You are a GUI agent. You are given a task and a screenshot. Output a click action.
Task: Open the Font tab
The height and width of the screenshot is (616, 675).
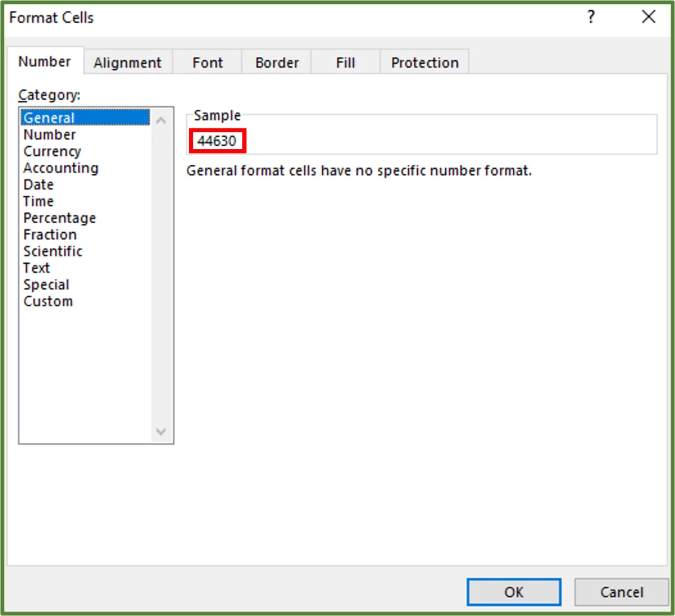pos(207,61)
